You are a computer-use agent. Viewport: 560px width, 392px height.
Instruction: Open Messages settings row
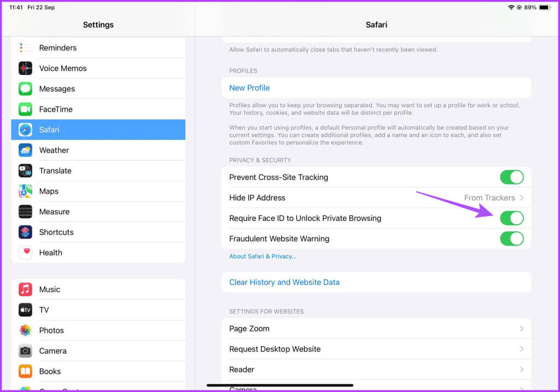[98, 89]
